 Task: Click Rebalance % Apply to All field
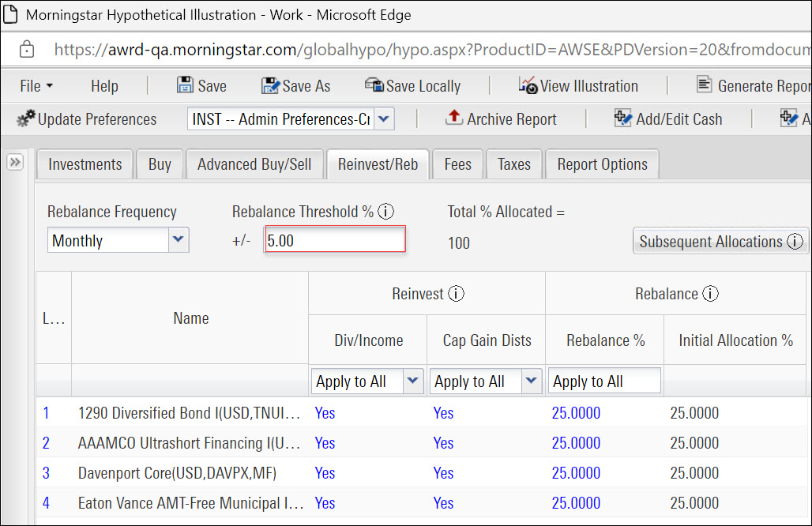pyautogui.click(x=604, y=381)
